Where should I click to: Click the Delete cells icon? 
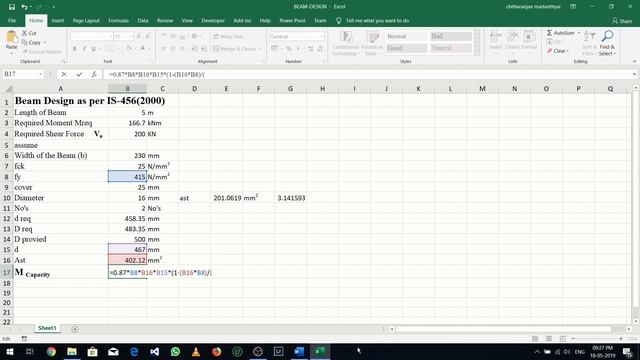(513, 37)
